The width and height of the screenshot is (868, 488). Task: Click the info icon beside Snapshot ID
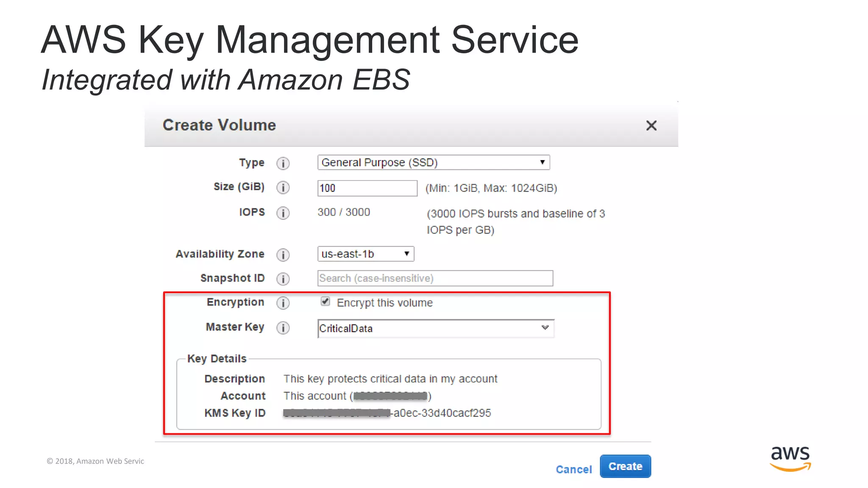click(x=283, y=279)
